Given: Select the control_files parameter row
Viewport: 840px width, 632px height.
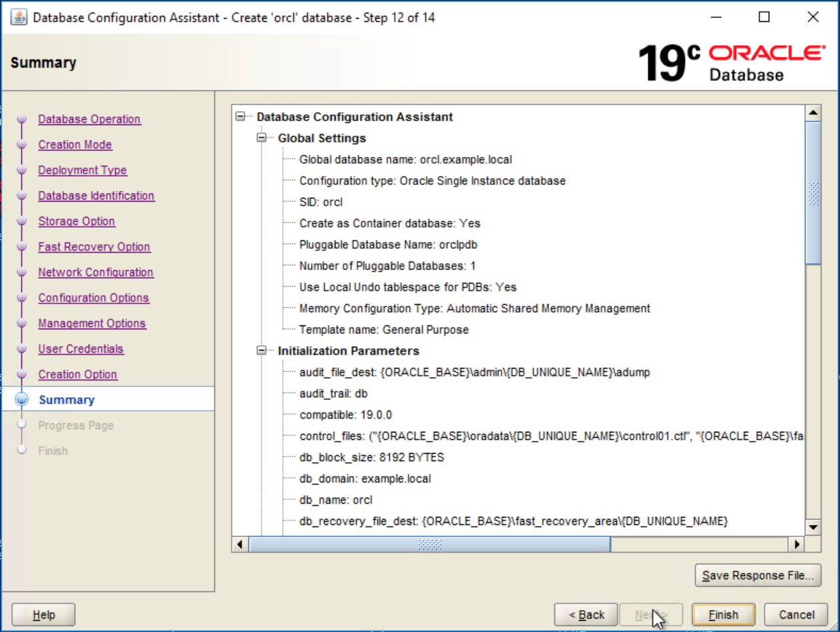Looking at the screenshot, I should tap(552, 436).
